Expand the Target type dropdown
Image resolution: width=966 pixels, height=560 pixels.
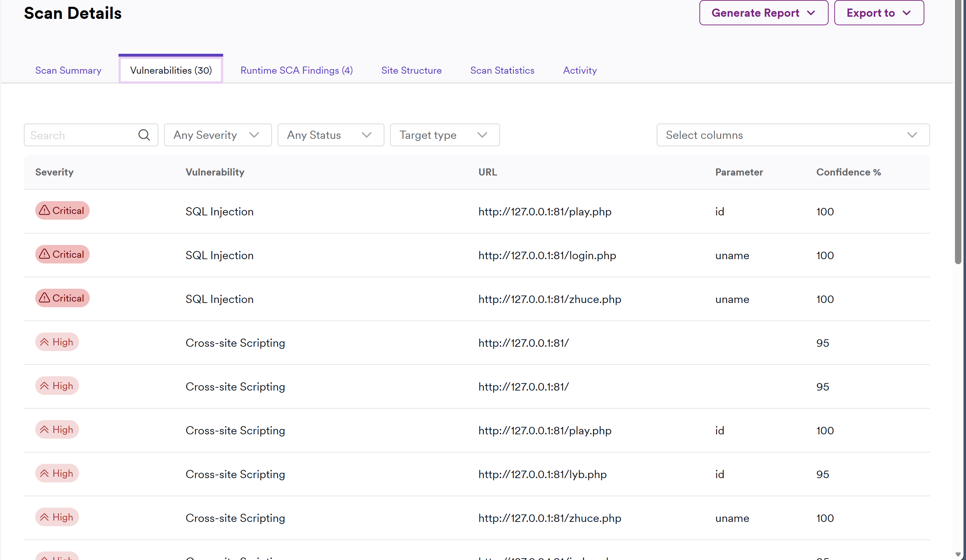(x=444, y=135)
